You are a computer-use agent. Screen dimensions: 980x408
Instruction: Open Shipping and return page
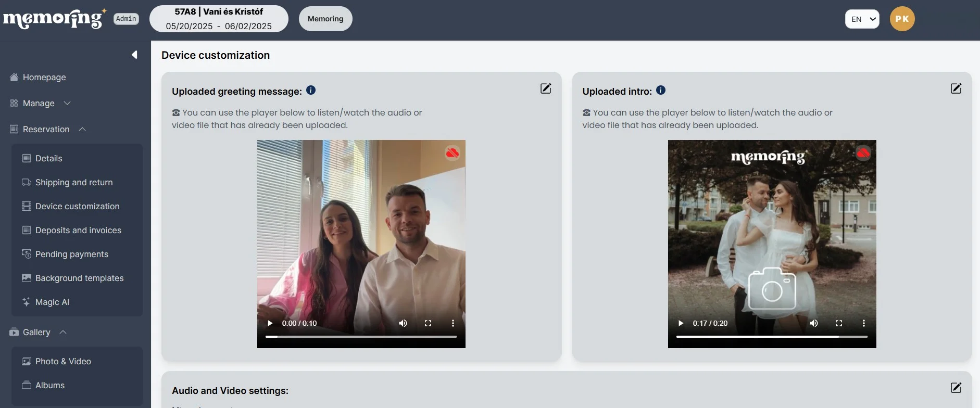(x=73, y=182)
